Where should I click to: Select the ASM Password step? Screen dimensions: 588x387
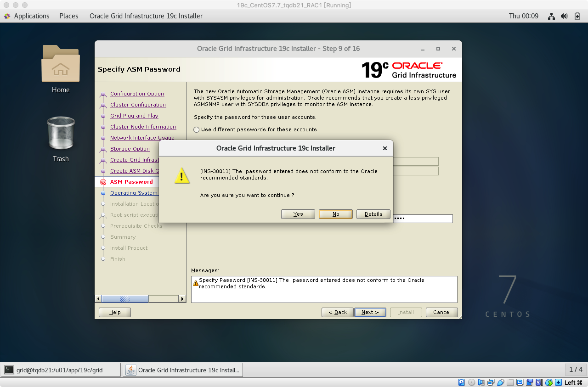131,182
